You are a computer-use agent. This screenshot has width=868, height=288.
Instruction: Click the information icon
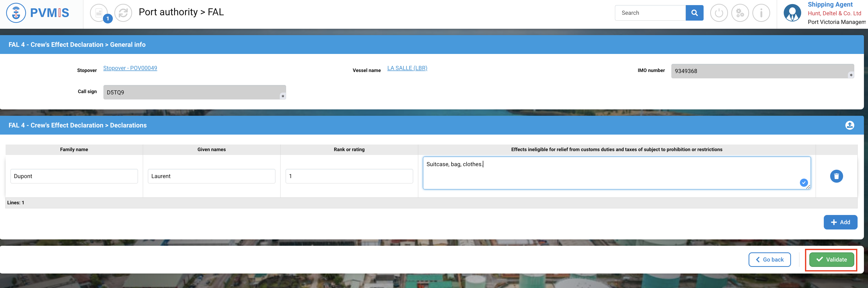click(x=761, y=13)
